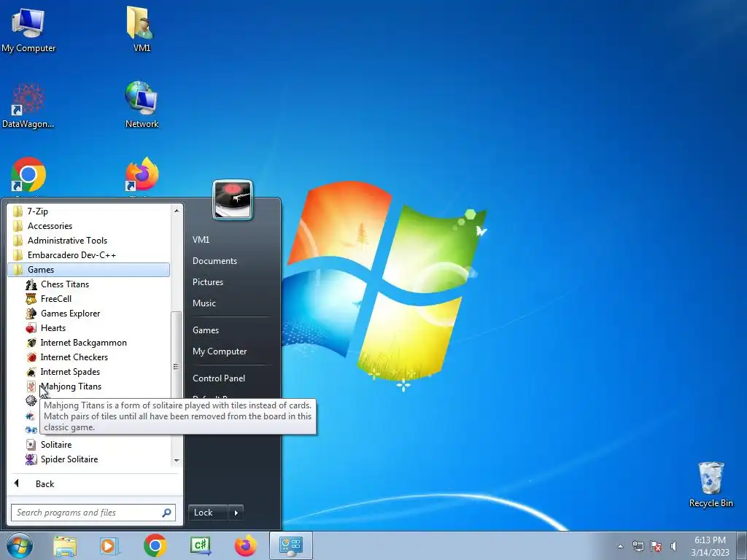Viewport: 747px width, 560px height.
Task: Click programs list scrollbar down arrow
Action: (x=177, y=461)
